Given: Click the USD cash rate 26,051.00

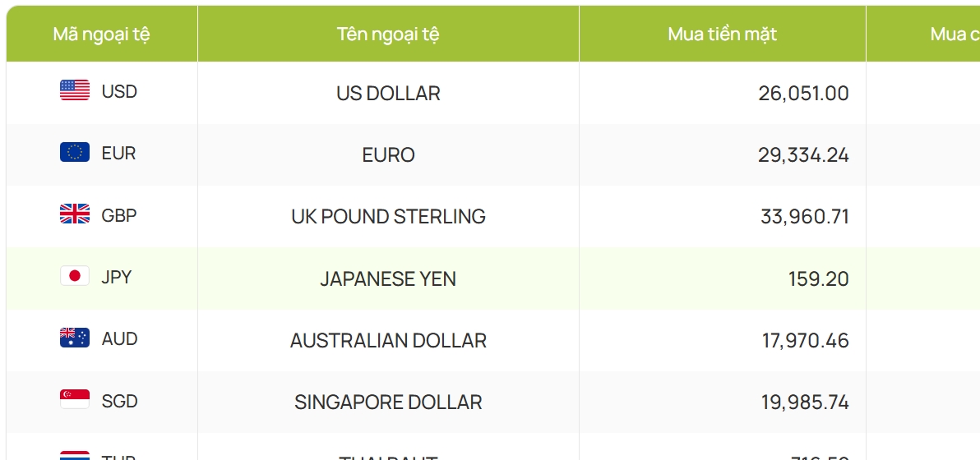Looking at the screenshot, I should click(x=803, y=94).
